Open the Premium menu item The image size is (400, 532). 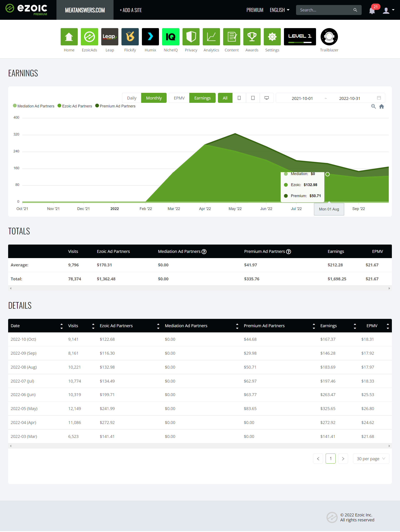pos(255,10)
